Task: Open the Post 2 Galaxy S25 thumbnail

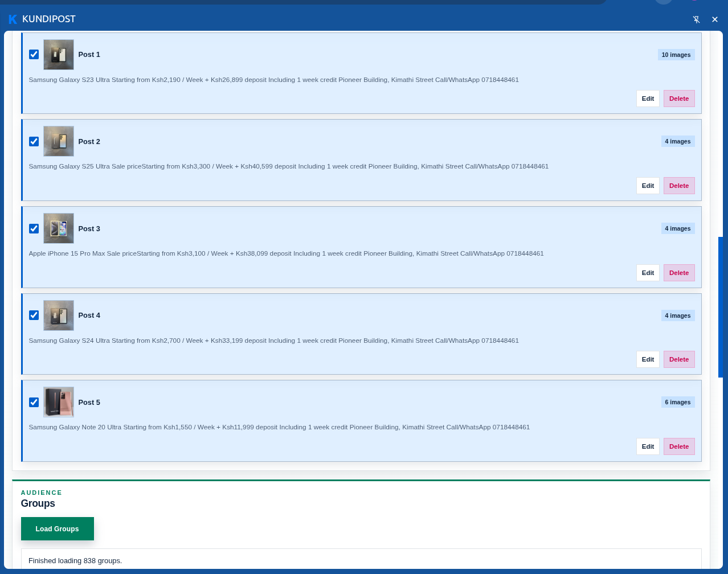Action: coord(59,141)
